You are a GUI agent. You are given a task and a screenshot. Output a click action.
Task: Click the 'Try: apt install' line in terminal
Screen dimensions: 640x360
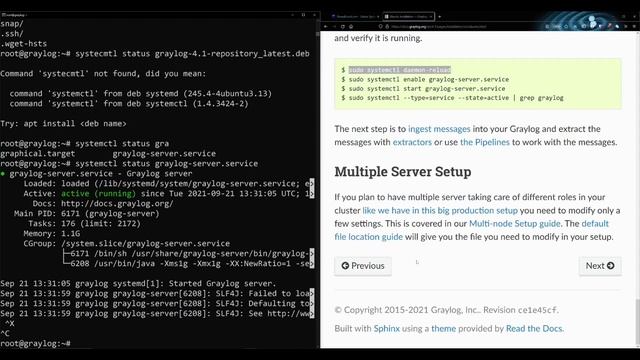pos(63,124)
